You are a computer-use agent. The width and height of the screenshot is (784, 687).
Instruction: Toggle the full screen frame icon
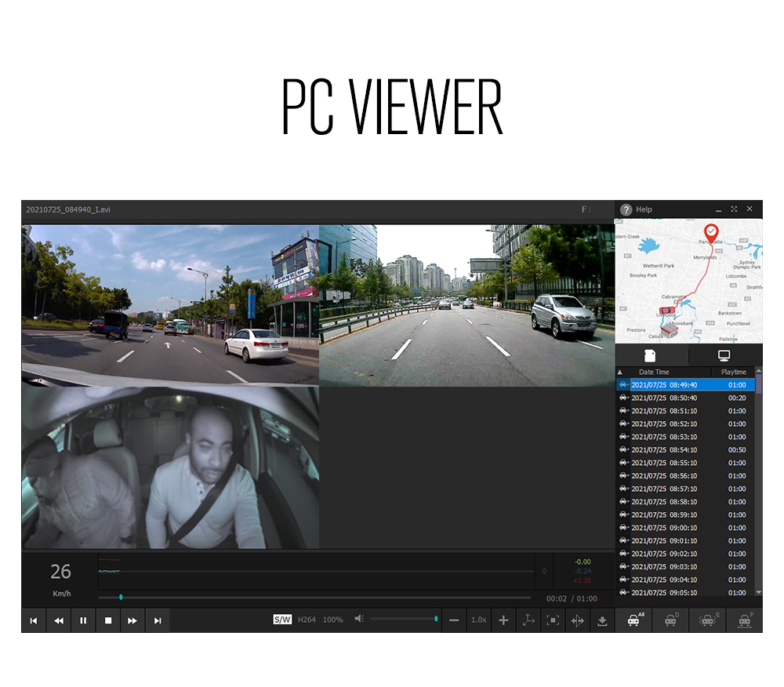pos(553,620)
